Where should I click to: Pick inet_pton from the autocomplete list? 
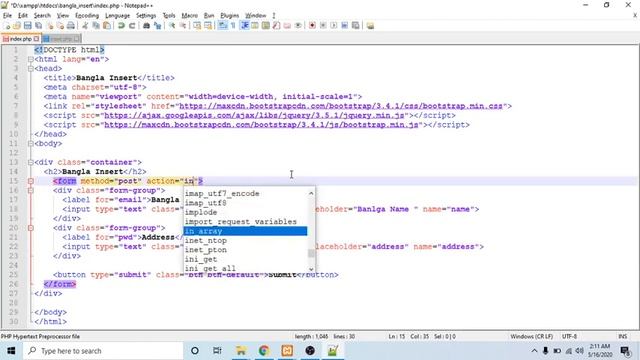(x=245, y=250)
